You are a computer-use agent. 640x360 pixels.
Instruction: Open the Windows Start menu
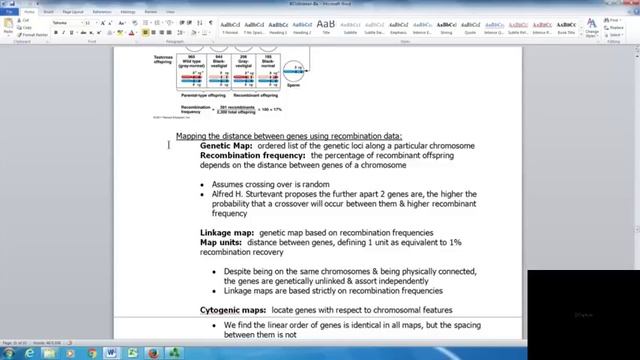[8, 353]
